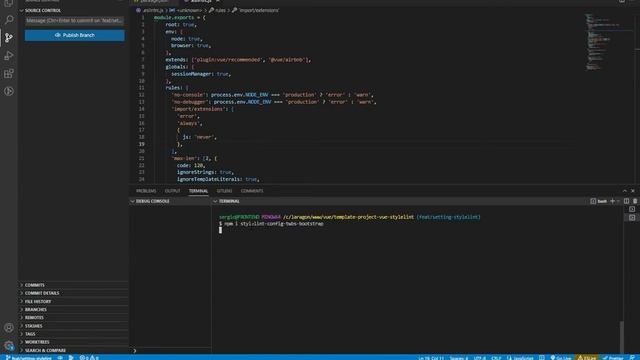
Task: Click the terminal vertical scrollbar thumb
Action: (622, 337)
